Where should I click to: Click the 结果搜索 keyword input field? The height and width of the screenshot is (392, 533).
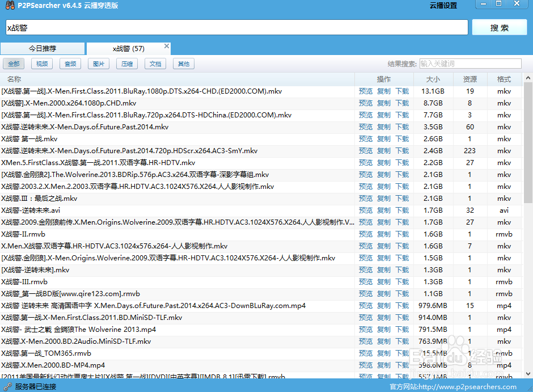(471, 64)
